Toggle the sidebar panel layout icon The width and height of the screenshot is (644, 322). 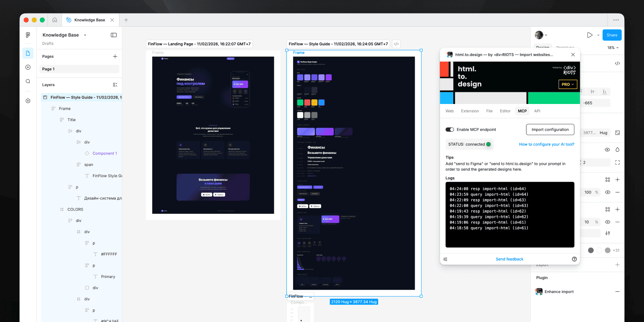114,35
